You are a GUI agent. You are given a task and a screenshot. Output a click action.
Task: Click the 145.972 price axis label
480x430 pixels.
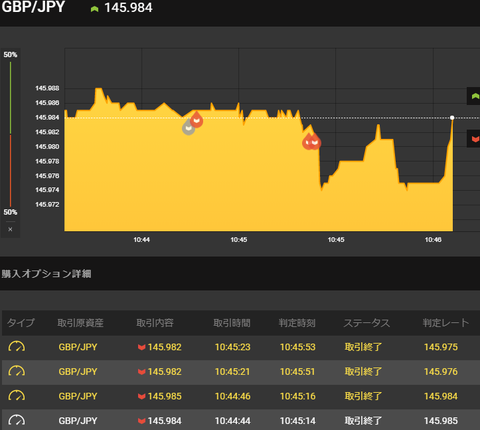tap(47, 204)
